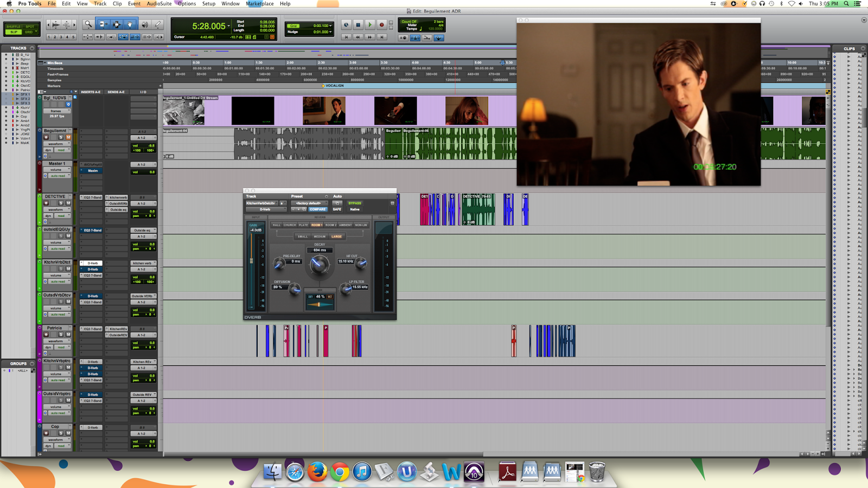
Task: Open Pro Tools icon in the Dock
Action: pos(474,472)
